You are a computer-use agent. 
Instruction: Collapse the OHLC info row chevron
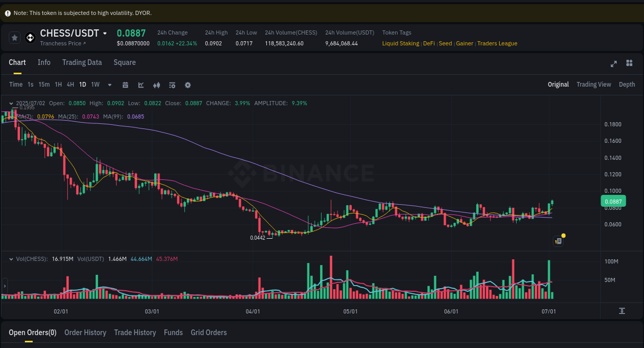[12, 103]
